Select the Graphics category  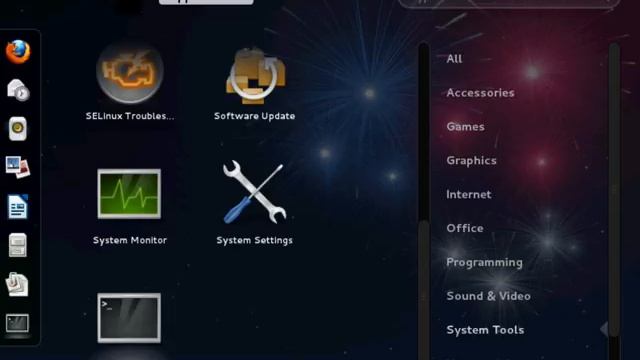[471, 160]
